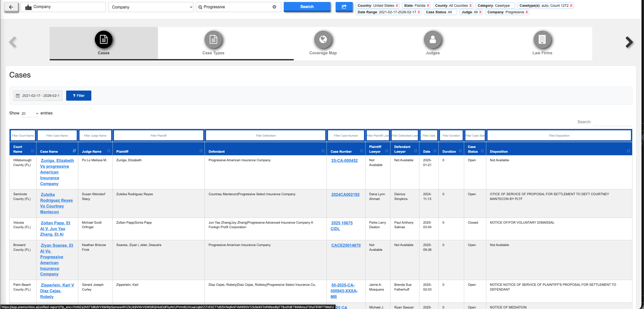Screen dimensions: 644x309
Task: Open case number 25-CA-000452
Action: tap(344, 161)
